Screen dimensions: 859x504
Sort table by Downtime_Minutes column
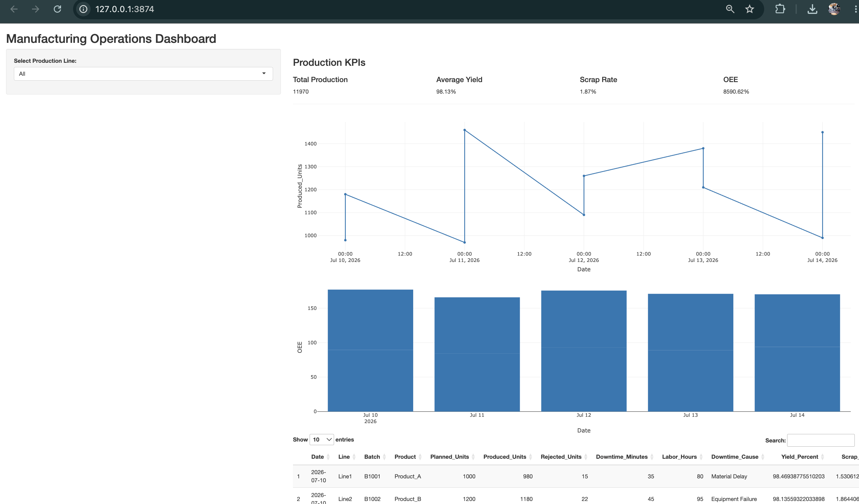click(x=625, y=457)
